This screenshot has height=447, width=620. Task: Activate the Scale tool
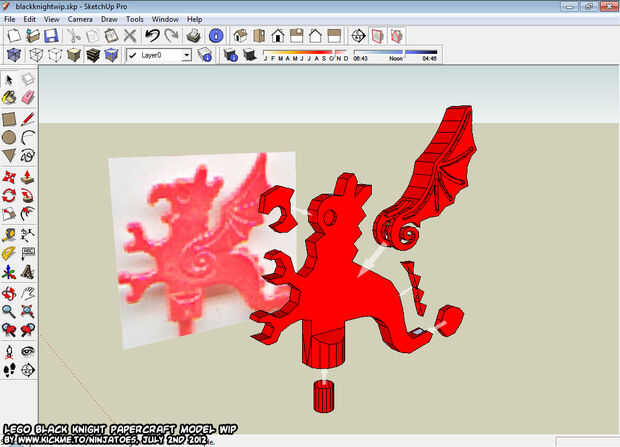coord(9,214)
